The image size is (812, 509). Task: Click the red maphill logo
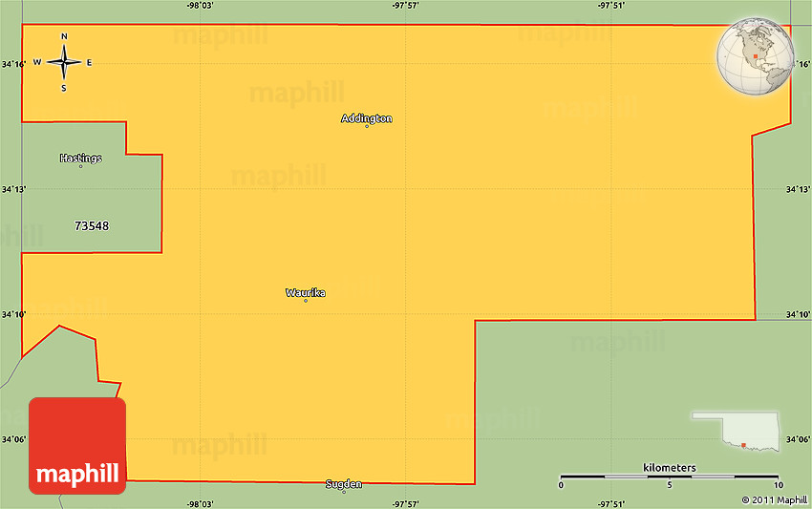(77, 446)
